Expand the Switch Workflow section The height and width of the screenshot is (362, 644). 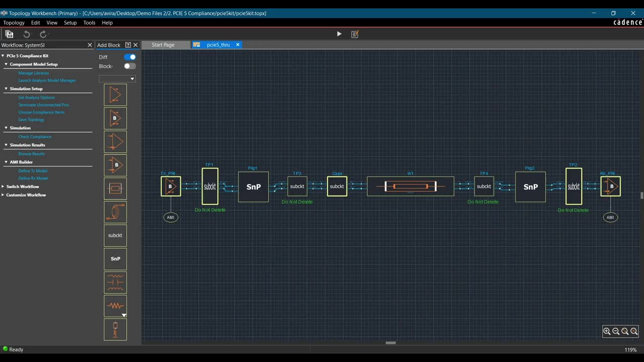(3, 187)
